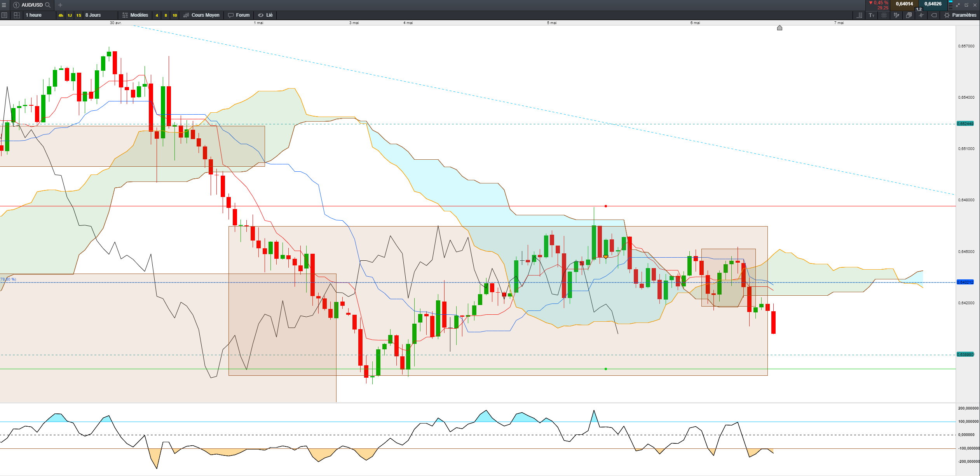
Task: Click the AUD/USD symbol search magnifier
Action: click(x=48, y=5)
